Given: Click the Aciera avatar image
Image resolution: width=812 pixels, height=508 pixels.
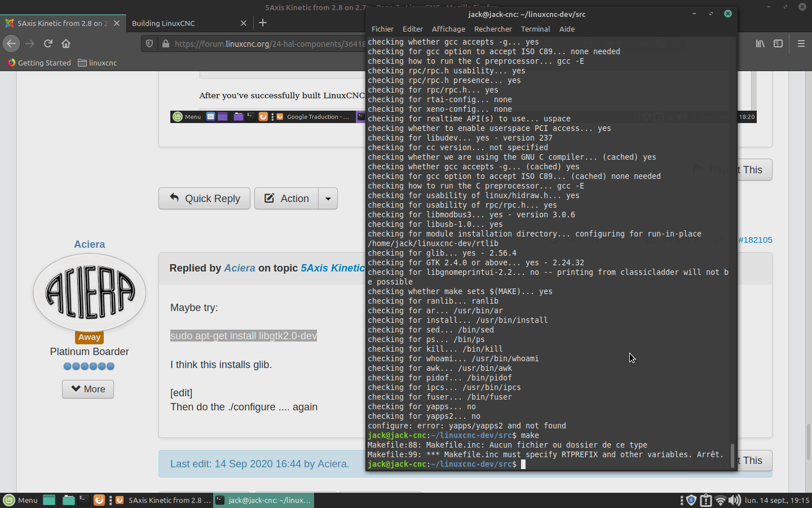Looking at the screenshot, I should [x=89, y=292].
